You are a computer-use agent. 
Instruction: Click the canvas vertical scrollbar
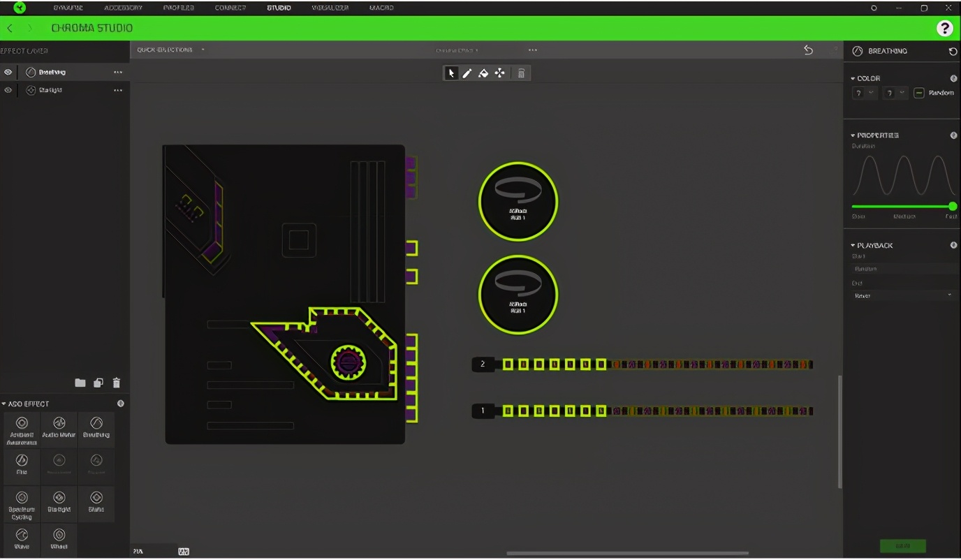click(840, 432)
